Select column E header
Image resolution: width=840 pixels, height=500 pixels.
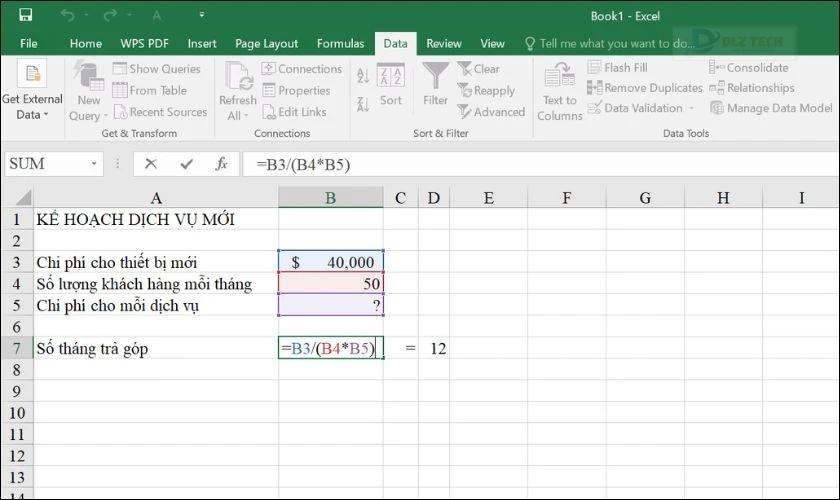click(x=489, y=198)
